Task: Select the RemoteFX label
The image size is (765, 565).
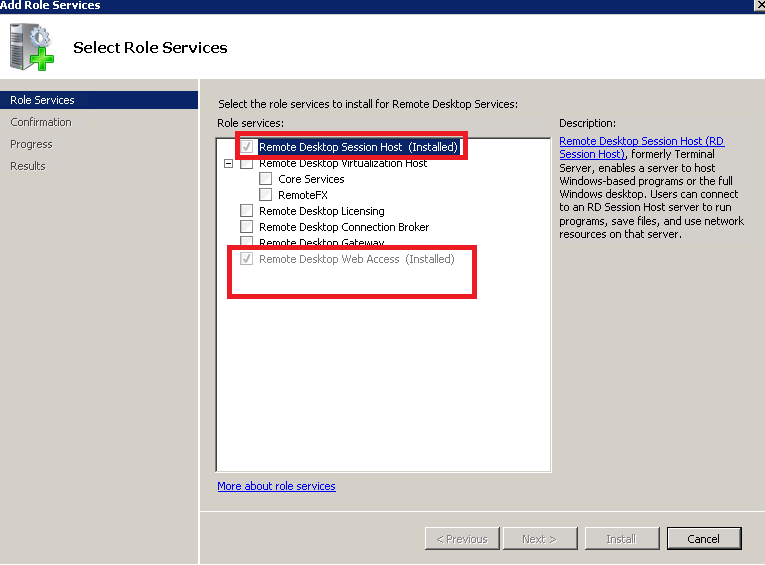Action: 303,195
